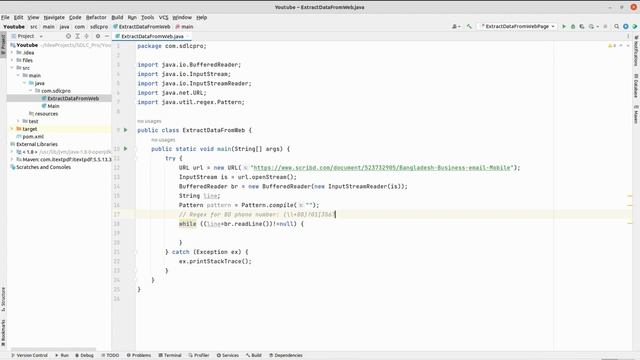Open Search Everywhere magnifier icon
The width and height of the screenshot is (640, 360).
coord(617,27)
